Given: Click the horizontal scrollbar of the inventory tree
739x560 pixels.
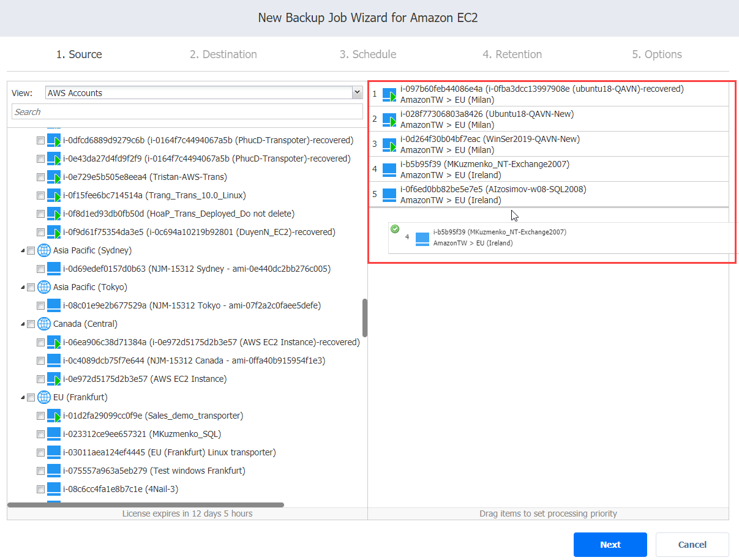Looking at the screenshot, I should (x=146, y=505).
